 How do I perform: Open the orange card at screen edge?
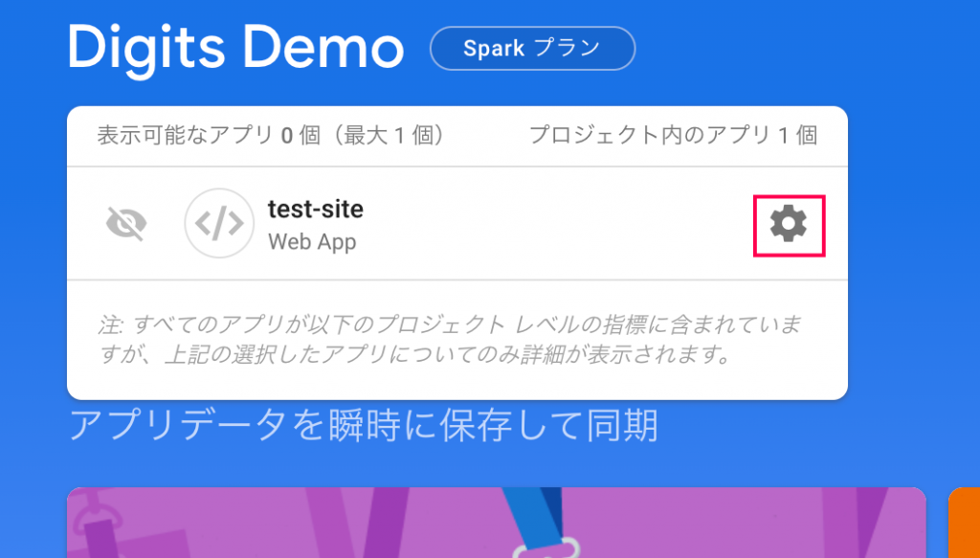(x=965, y=523)
